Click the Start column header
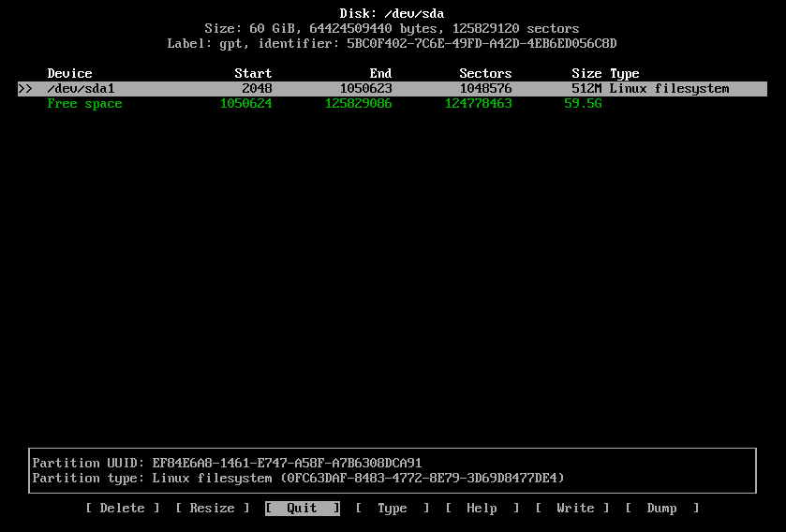The width and height of the screenshot is (786, 532). 253,74
